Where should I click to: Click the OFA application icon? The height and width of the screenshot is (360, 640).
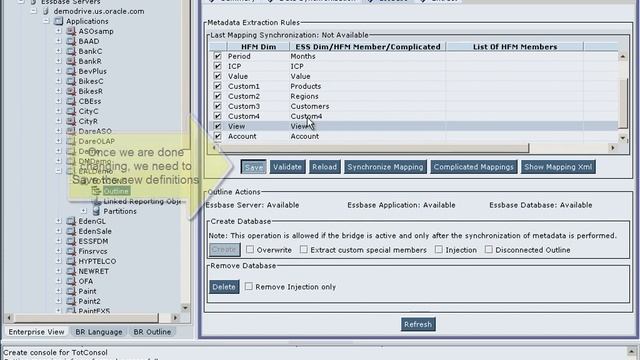pyautogui.click(x=71, y=281)
